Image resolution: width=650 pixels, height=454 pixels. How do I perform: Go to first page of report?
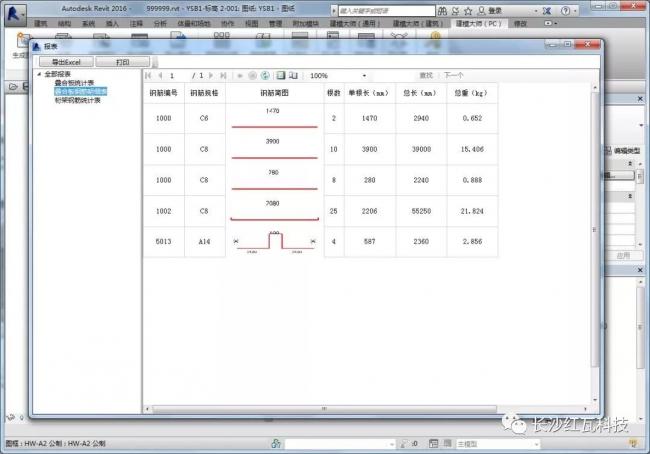pyautogui.click(x=149, y=75)
